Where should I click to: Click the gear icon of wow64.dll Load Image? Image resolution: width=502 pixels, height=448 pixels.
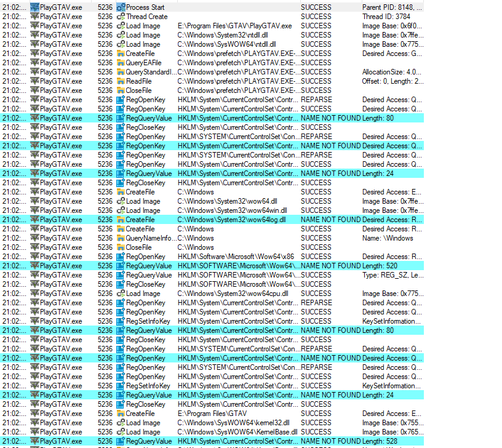[121, 201]
